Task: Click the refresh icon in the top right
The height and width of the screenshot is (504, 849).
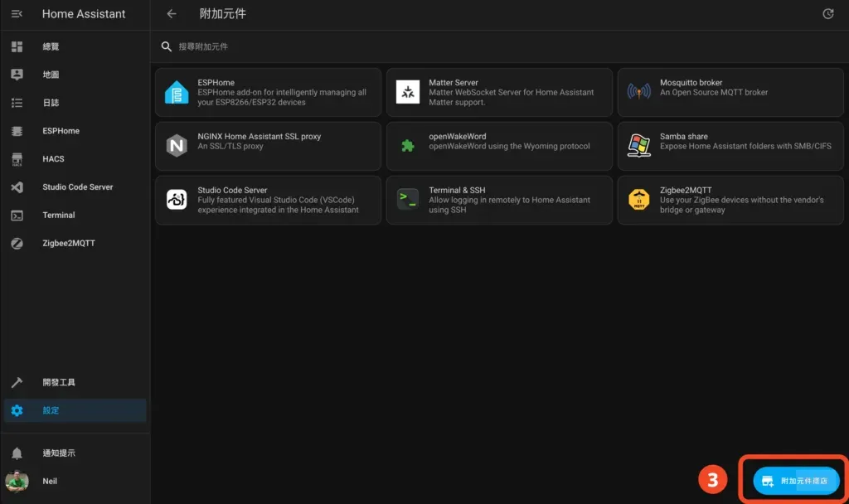Action: [827, 14]
